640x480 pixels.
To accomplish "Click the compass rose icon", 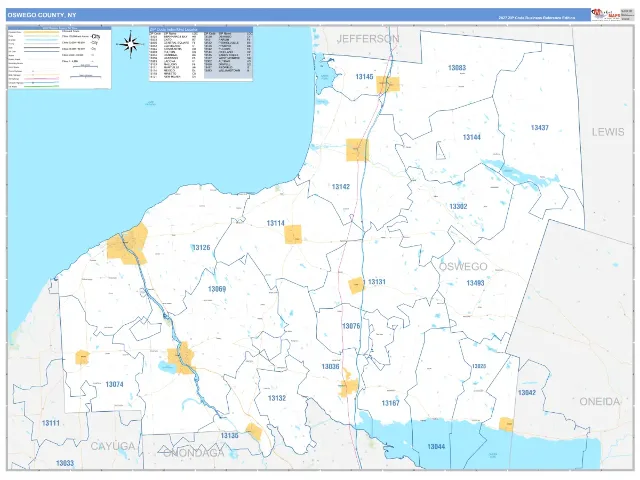I will 130,44.
